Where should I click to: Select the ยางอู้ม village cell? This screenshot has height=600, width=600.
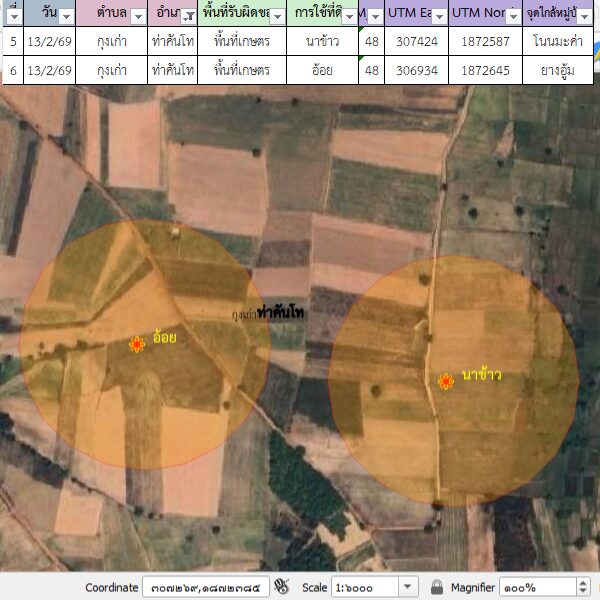coord(559,71)
